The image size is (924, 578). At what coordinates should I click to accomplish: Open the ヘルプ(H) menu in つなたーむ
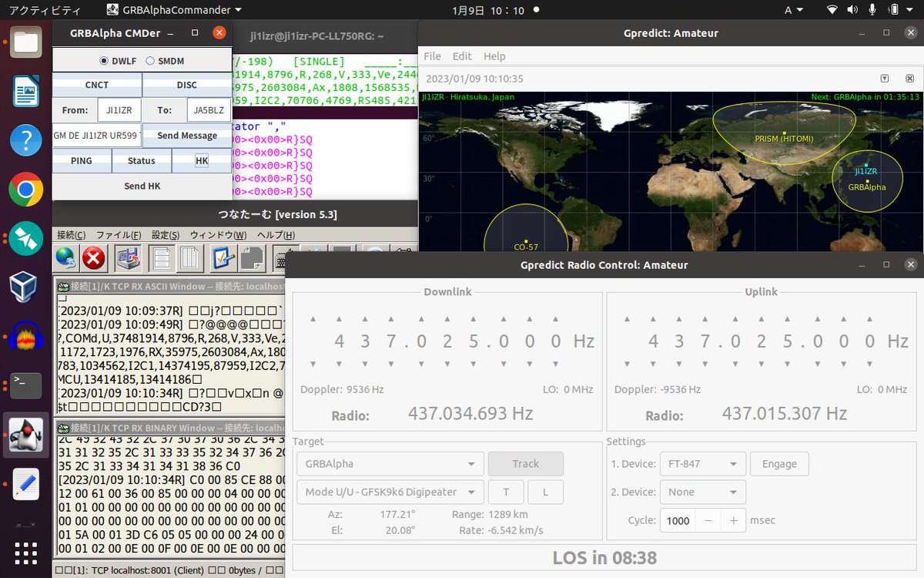276,235
